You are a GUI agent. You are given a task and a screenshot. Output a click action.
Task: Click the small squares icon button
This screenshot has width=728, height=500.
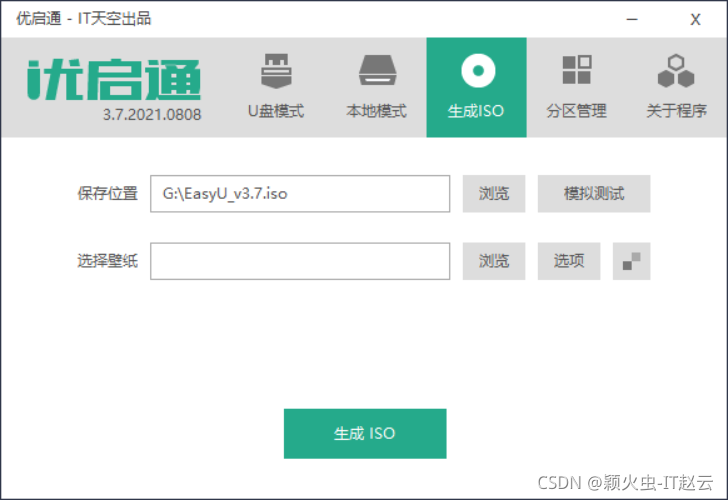pyautogui.click(x=631, y=261)
